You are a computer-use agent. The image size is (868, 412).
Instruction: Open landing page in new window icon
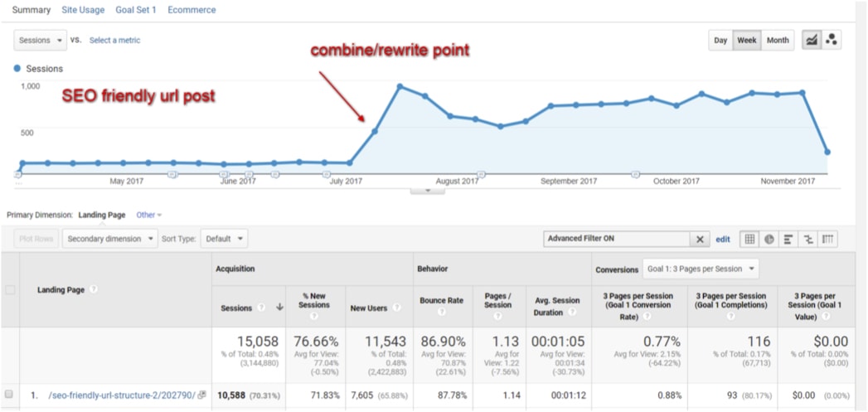point(201,395)
